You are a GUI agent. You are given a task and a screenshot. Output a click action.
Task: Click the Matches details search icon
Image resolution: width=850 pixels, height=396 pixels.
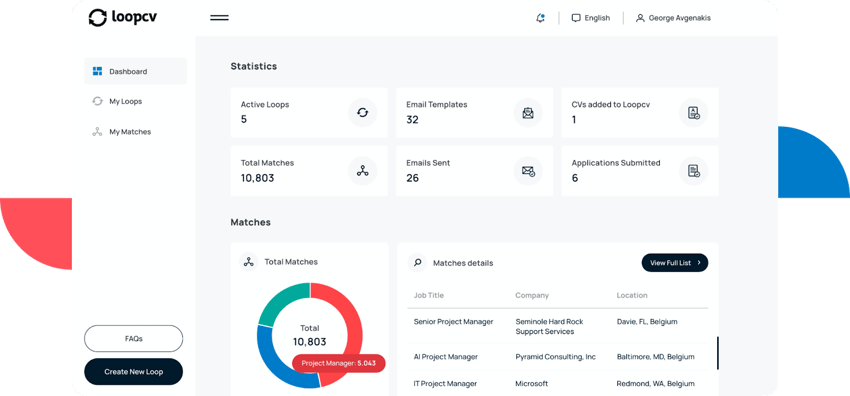pos(417,263)
